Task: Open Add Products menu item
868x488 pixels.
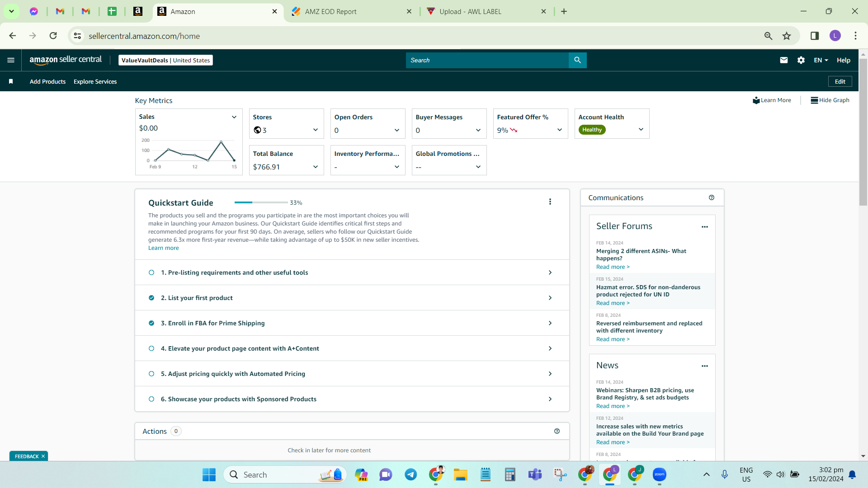Action: (x=47, y=81)
